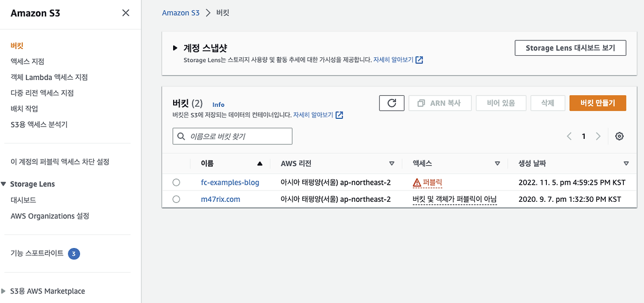Select the fc-examples-blog bucket radio button

176,183
